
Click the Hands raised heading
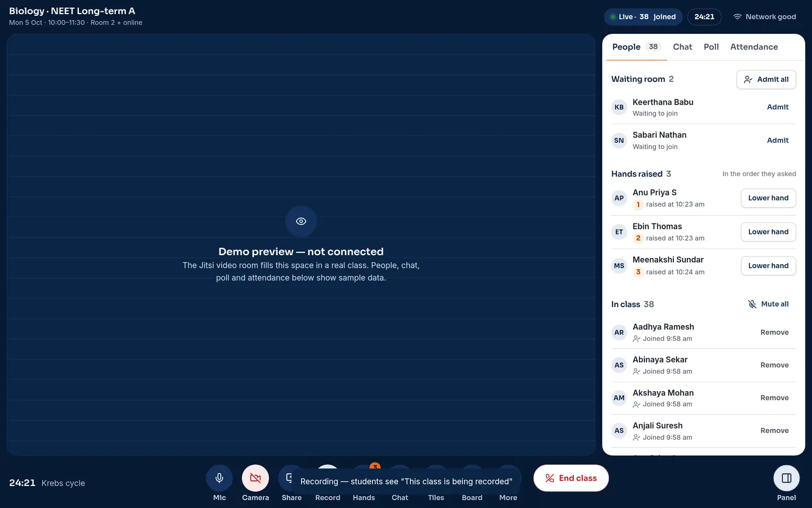(x=637, y=174)
